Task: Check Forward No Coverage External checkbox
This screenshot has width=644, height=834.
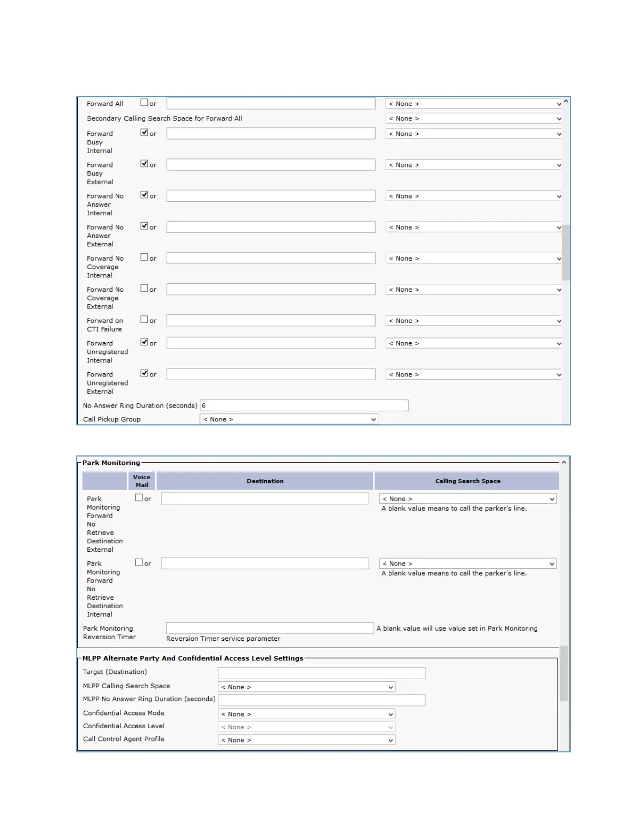Action: click(144, 288)
